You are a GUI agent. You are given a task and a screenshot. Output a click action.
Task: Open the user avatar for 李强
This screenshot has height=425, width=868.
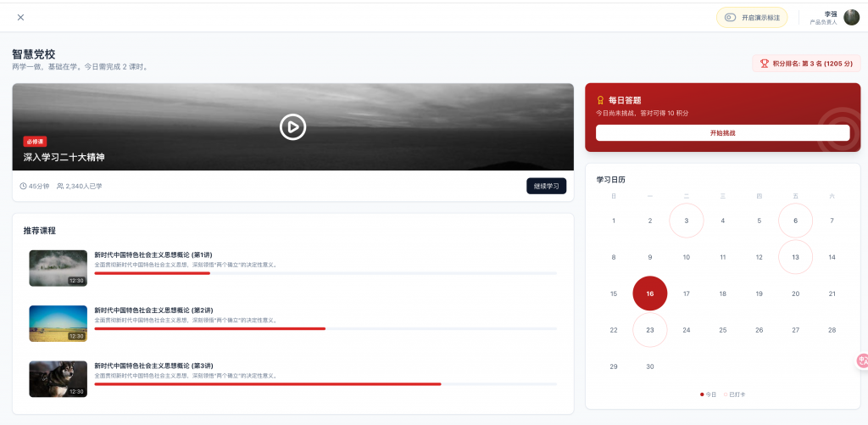tap(851, 17)
